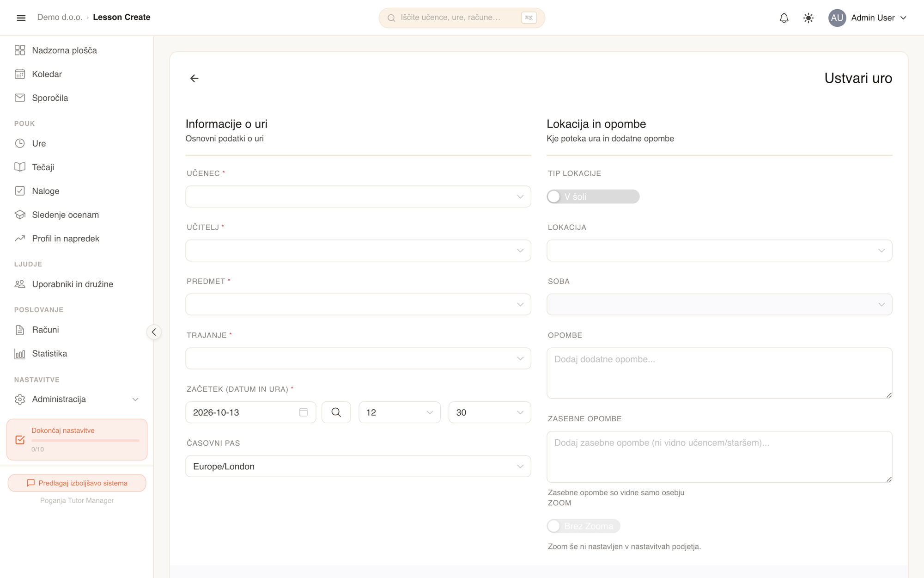Click the Statistika bar chart icon
924x578 pixels.
[20, 354]
